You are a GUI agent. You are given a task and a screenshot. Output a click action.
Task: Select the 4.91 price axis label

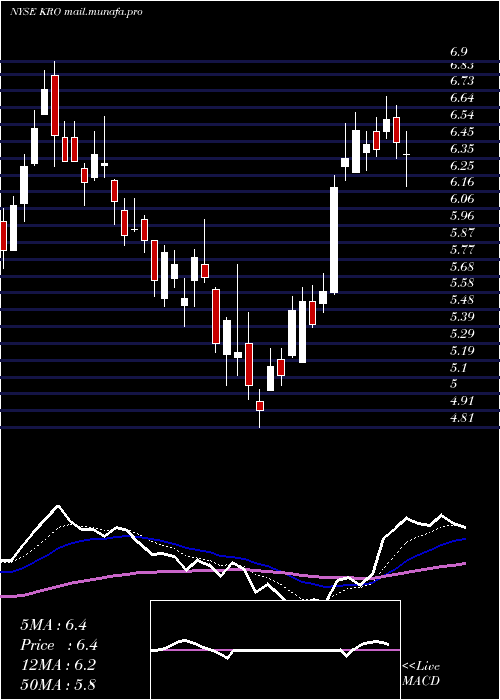coord(462,400)
